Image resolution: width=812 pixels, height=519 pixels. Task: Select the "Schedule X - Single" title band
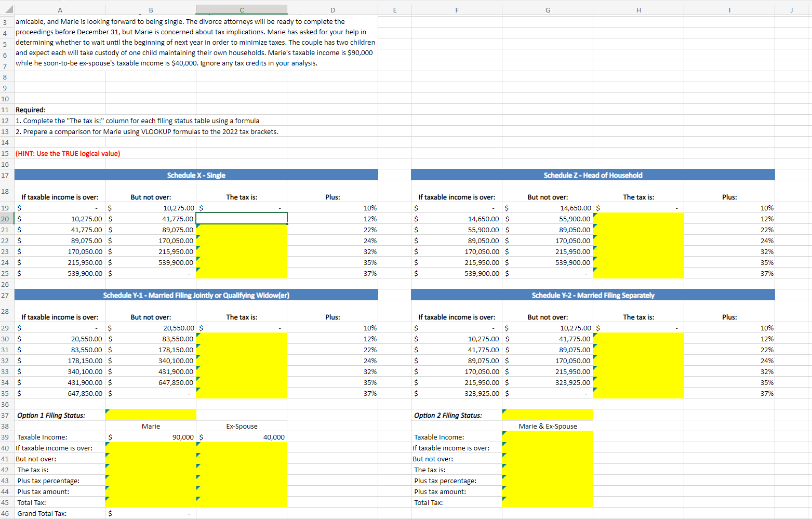click(x=196, y=175)
